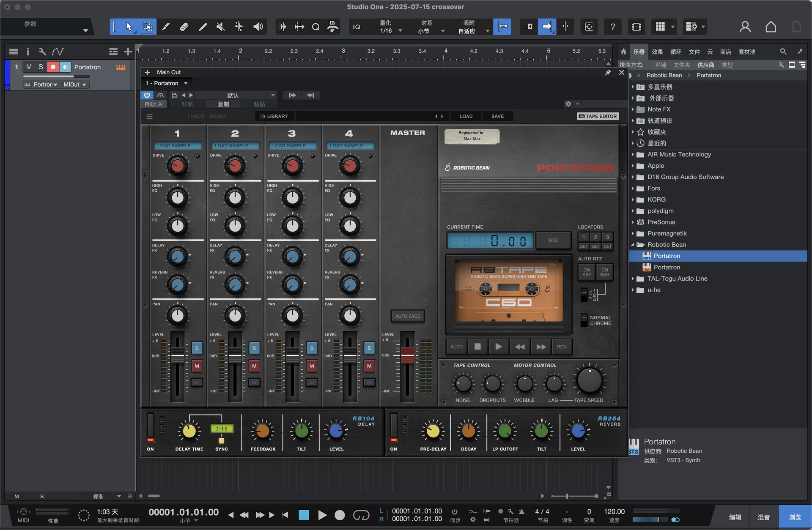Solo channel 1 in Portatron mixer
This screenshot has height=530, width=812.
197,348
